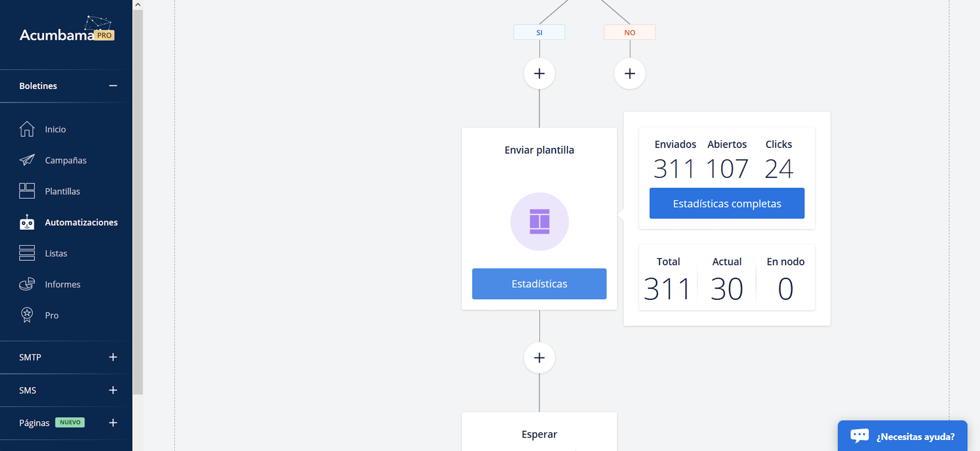Open Campañas paper plane icon
This screenshot has width=980, height=451.
pyautogui.click(x=27, y=160)
